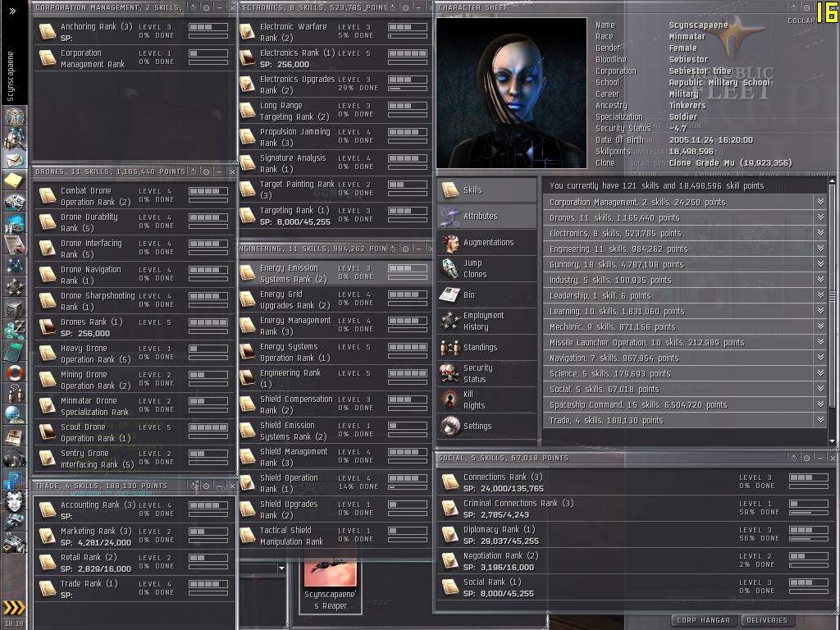
Task: Click the character portrait image
Action: click(511, 94)
